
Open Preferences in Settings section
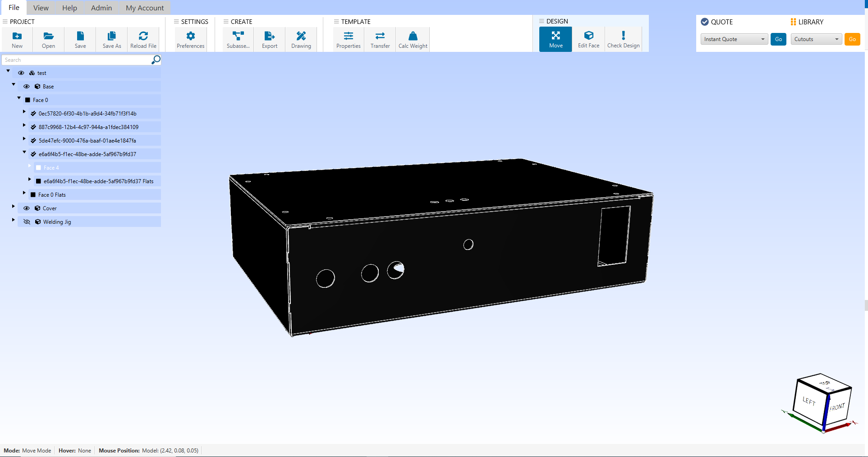click(x=190, y=39)
